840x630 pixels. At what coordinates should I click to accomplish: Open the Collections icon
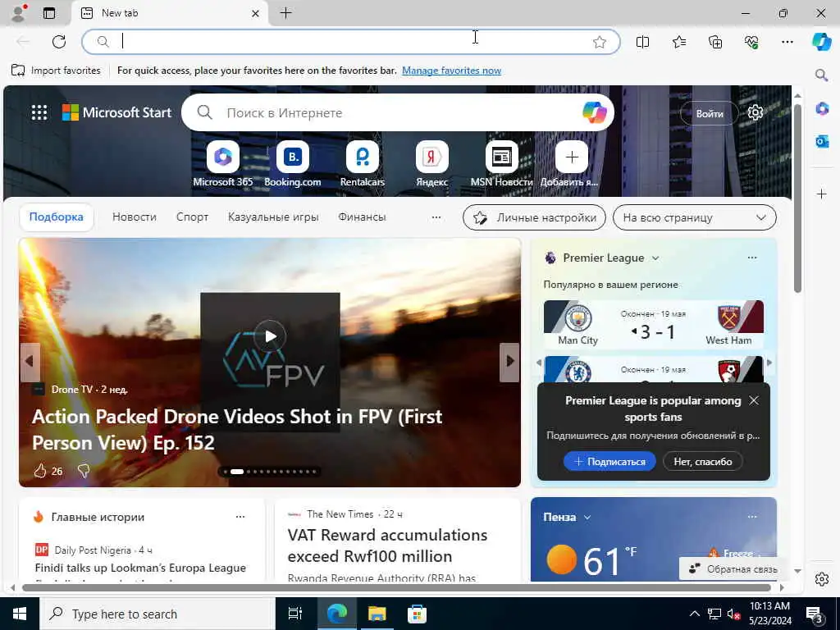click(x=715, y=42)
